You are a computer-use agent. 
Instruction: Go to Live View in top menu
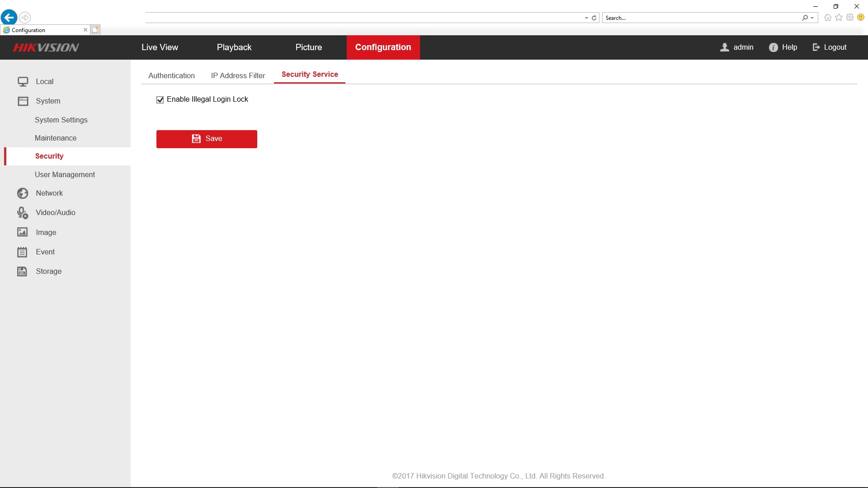[x=160, y=47]
